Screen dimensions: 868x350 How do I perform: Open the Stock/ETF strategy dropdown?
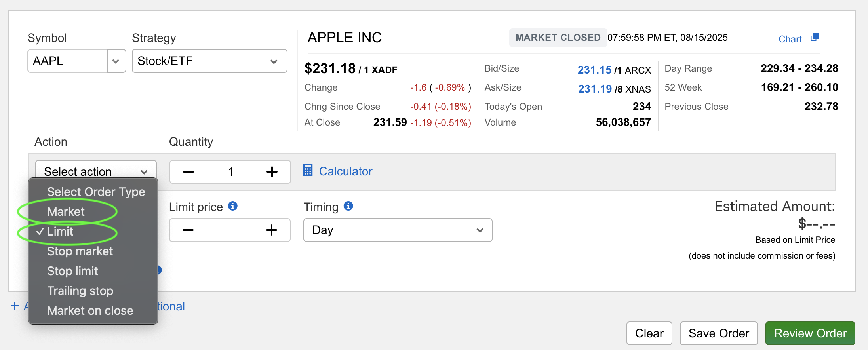point(209,61)
